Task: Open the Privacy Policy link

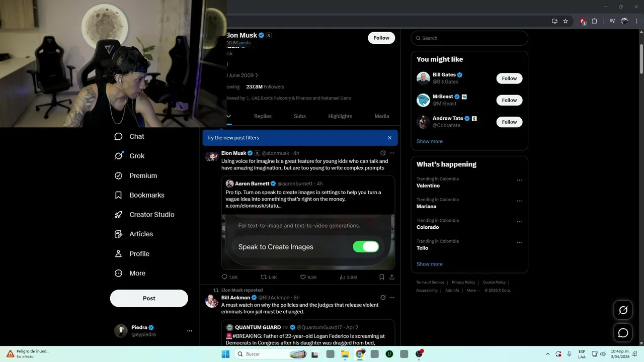Action: coord(463,283)
